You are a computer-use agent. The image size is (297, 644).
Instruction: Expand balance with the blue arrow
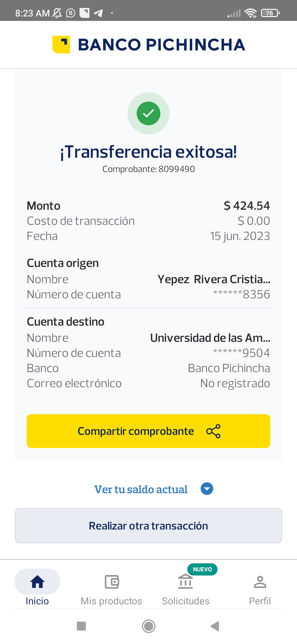coord(207,489)
